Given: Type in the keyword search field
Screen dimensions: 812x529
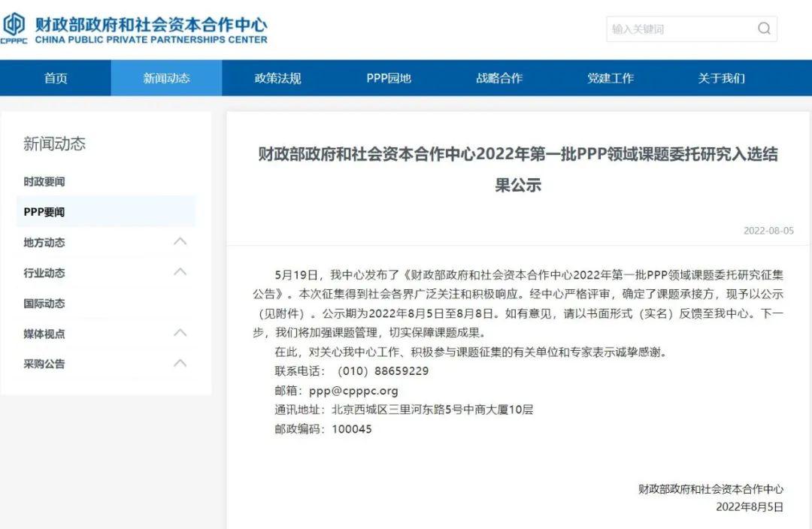Looking at the screenshot, I should coord(677,29).
